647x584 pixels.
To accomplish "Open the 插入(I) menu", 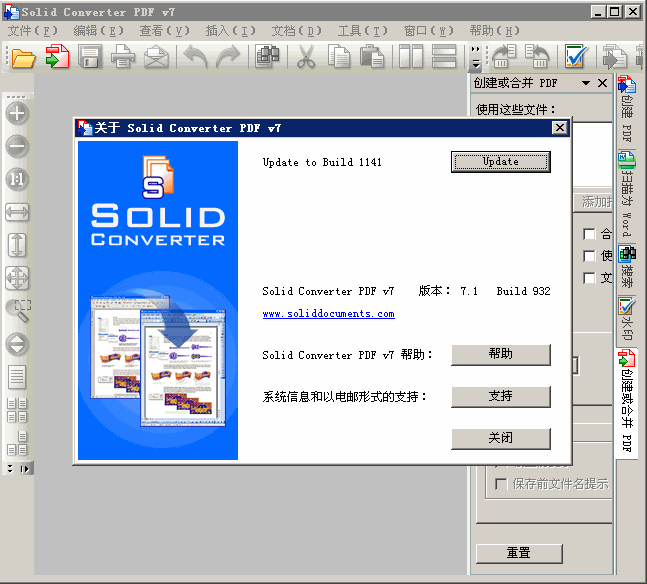I will coord(231,31).
